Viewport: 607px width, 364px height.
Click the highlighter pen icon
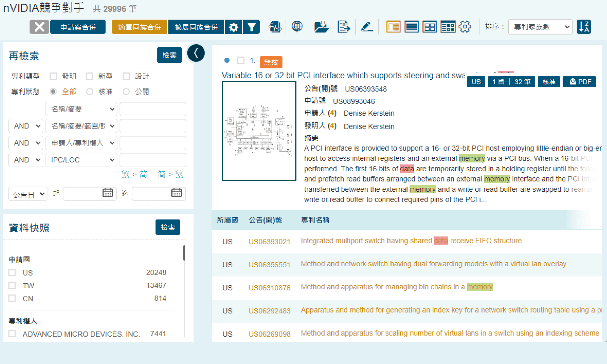point(367,27)
